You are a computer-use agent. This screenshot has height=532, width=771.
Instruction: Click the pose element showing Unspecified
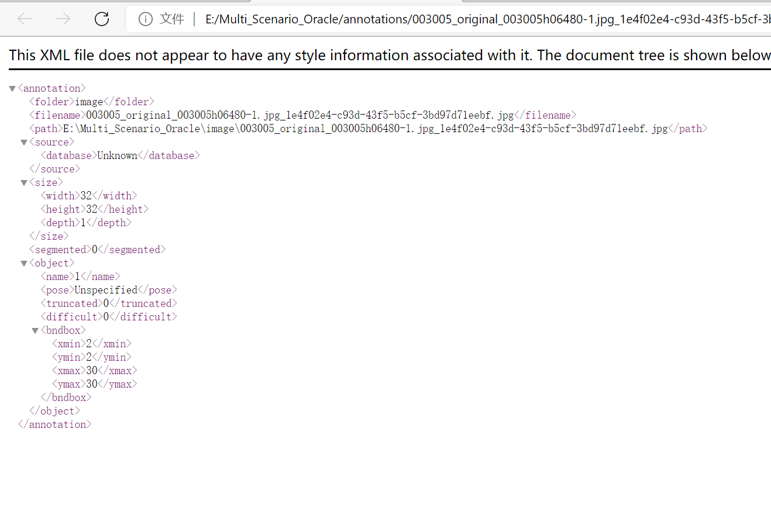coord(107,289)
